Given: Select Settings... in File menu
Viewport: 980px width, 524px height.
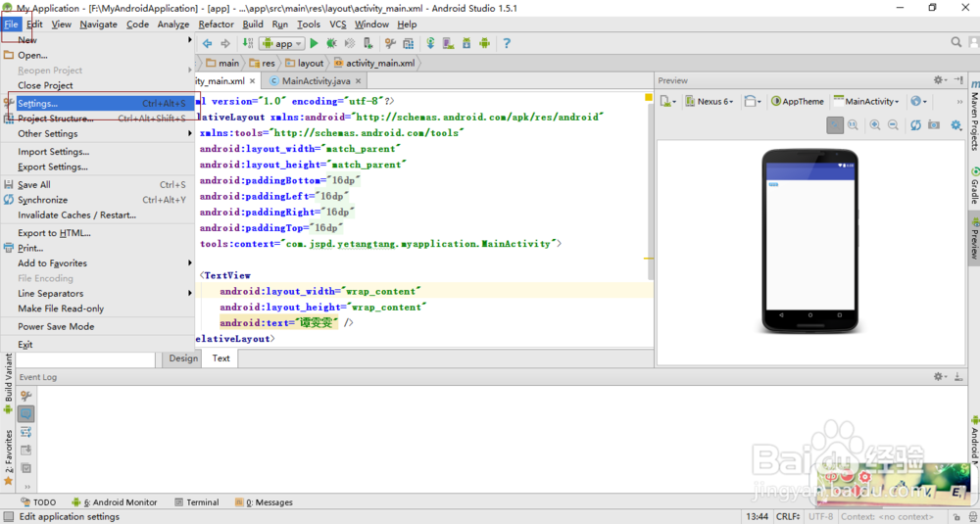Looking at the screenshot, I should pos(97,104).
